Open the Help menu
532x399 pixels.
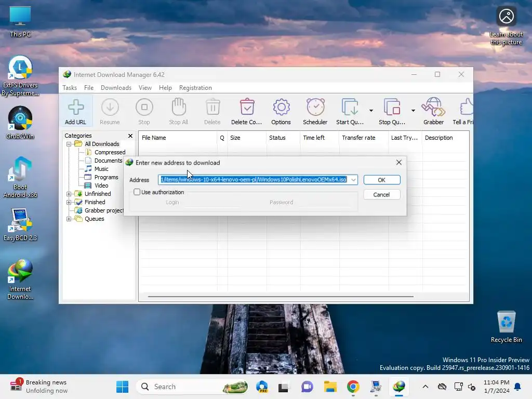point(165,87)
